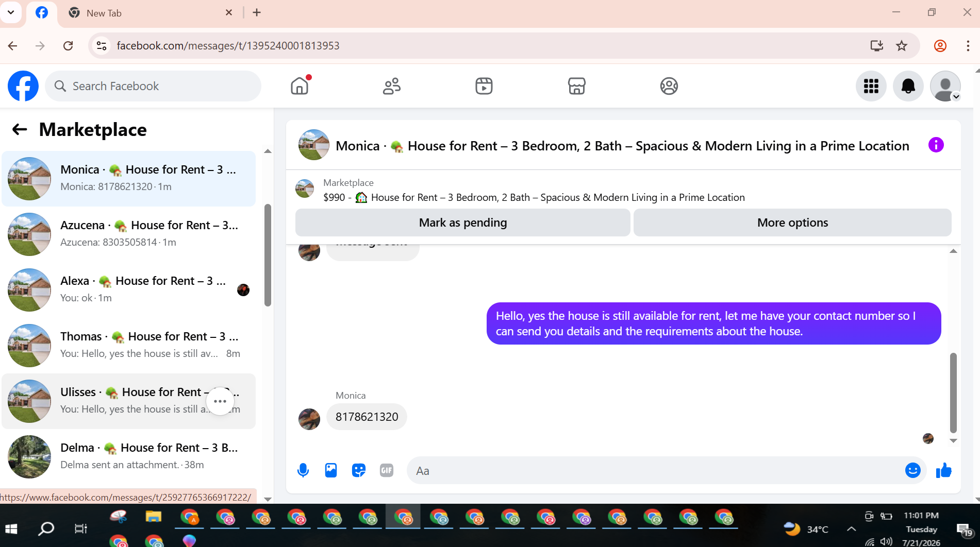This screenshot has width=980, height=547.
Task: Go back from Marketplace inbox
Action: 20,129
